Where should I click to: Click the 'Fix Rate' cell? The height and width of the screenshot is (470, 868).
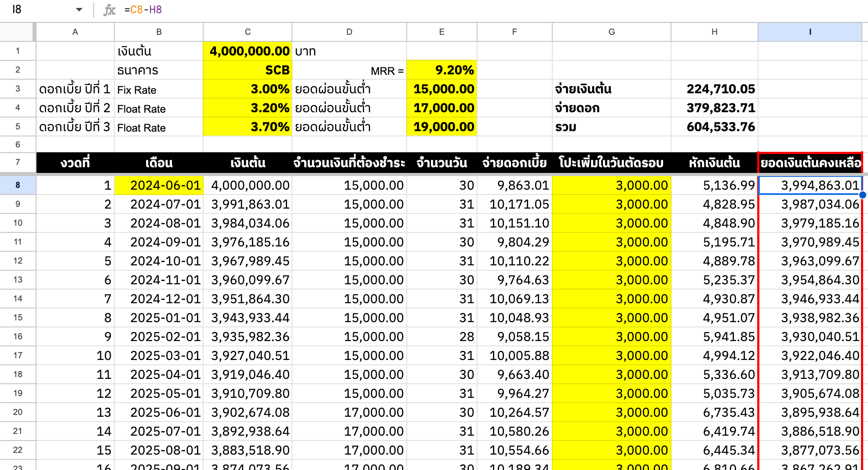click(x=159, y=89)
